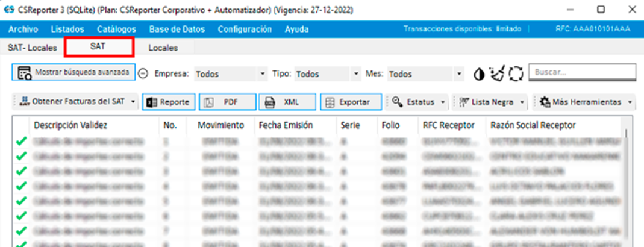This screenshot has width=644, height=247.
Task: Switch to the SAT tab
Action: pyautogui.click(x=99, y=47)
